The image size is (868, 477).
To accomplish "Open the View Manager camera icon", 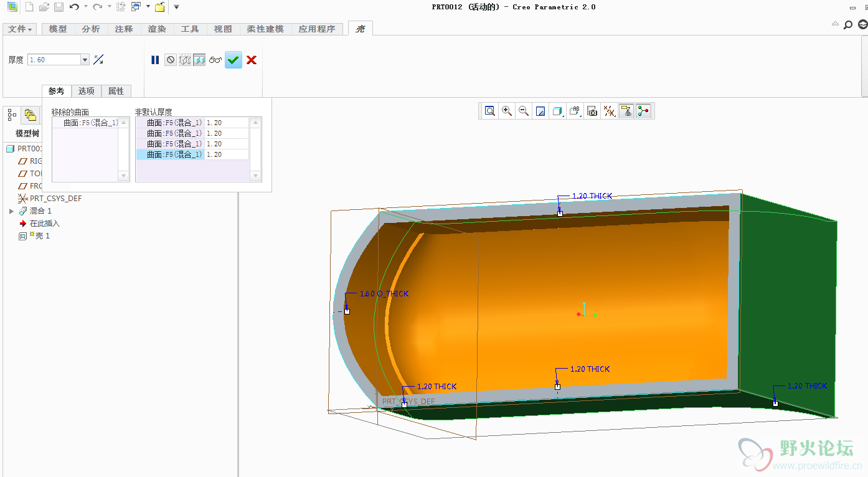I will [592, 111].
